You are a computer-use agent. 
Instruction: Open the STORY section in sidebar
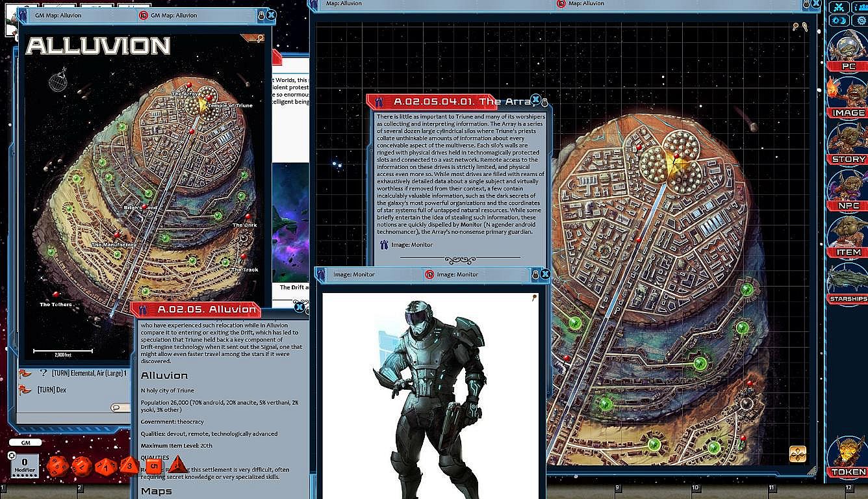pos(848,143)
